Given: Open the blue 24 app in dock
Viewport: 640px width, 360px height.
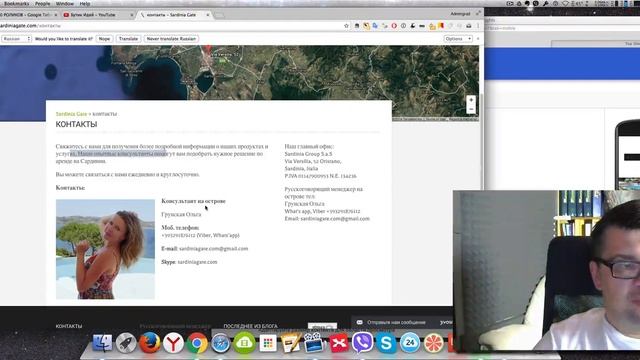Looking at the screenshot, I should (410, 343).
